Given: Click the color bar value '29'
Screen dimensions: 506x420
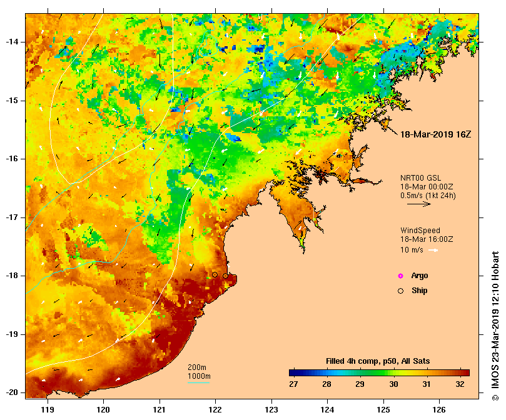Looking at the screenshot, I should pos(360,384).
